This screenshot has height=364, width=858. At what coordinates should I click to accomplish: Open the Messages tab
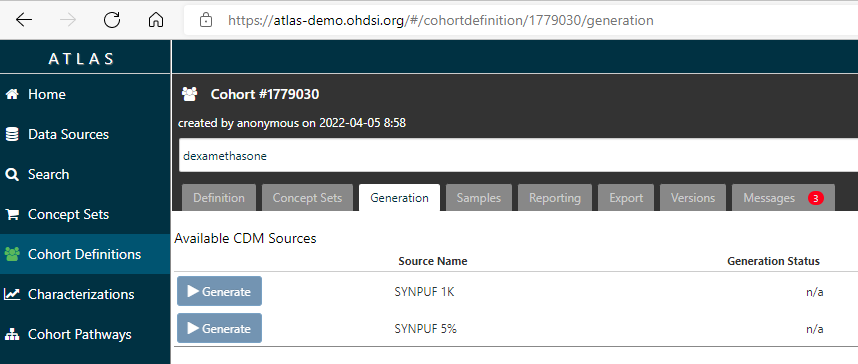click(x=784, y=198)
